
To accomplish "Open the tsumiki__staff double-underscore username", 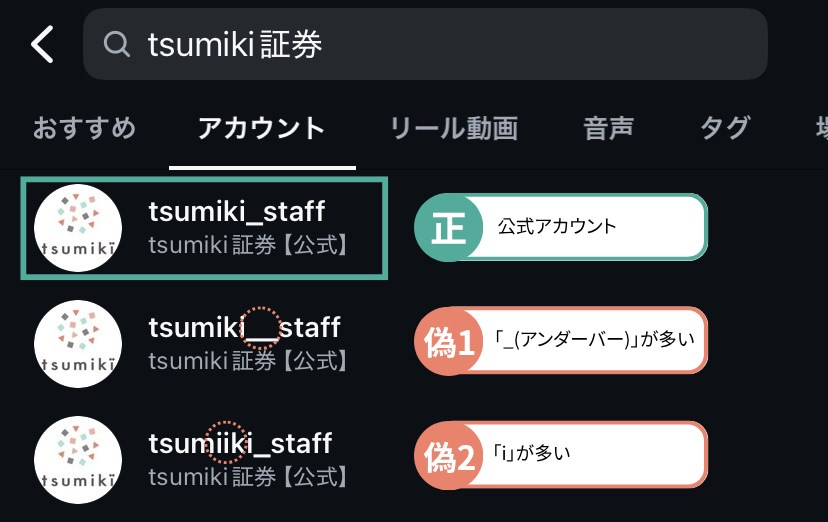I will pos(244,328).
